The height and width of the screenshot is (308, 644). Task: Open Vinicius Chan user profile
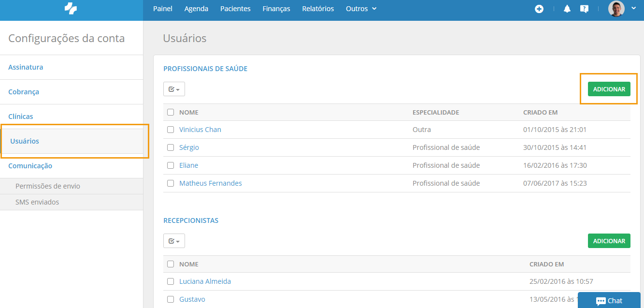point(200,130)
